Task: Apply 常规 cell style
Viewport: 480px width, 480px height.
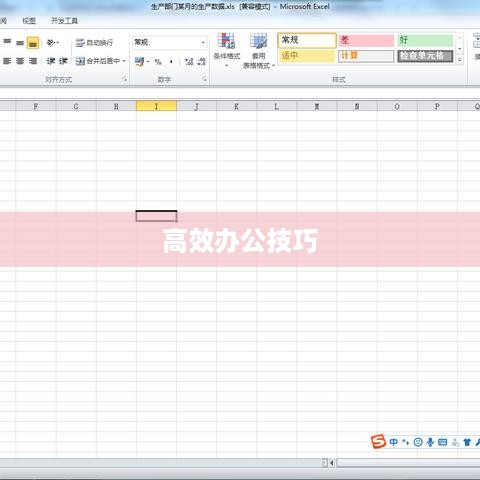Action: point(307,40)
